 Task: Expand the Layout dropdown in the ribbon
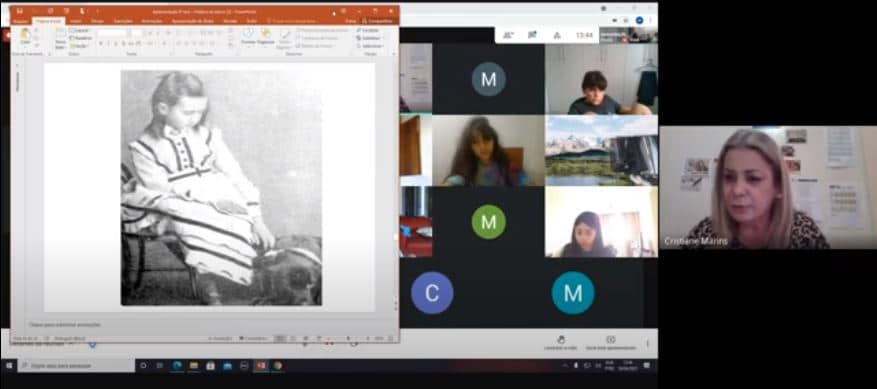[81, 30]
